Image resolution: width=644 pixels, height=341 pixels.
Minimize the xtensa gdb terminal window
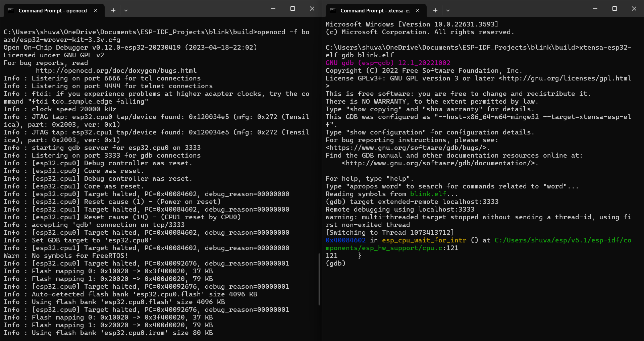[x=595, y=9]
